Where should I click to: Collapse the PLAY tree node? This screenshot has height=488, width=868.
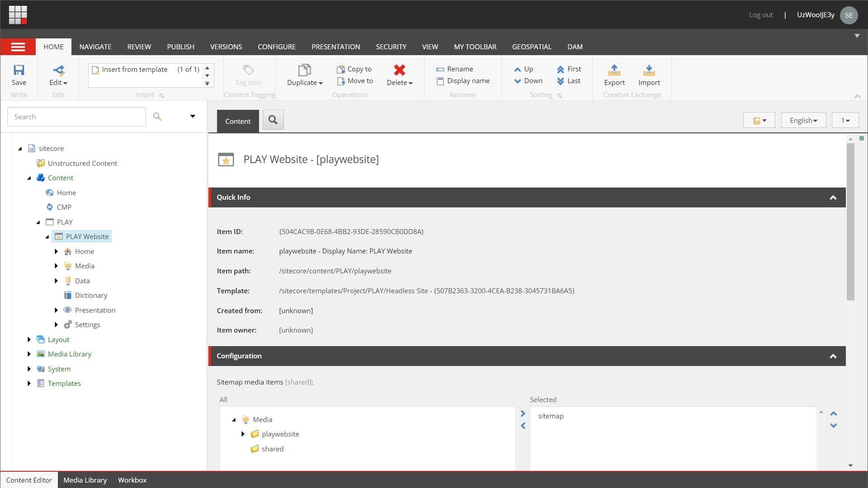click(x=38, y=222)
